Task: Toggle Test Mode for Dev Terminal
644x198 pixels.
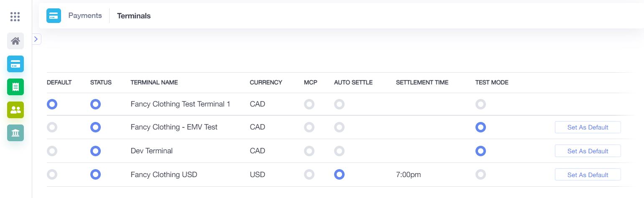Action: pos(480,151)
